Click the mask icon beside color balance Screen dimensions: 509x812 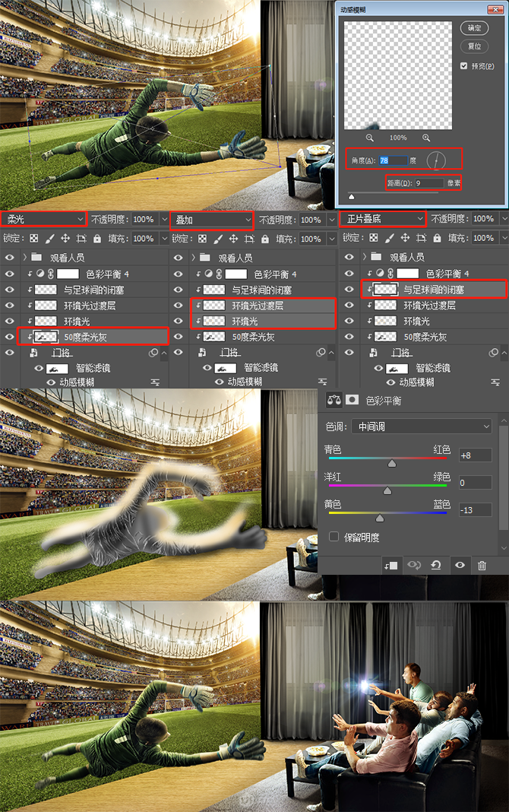click(353, 400)
